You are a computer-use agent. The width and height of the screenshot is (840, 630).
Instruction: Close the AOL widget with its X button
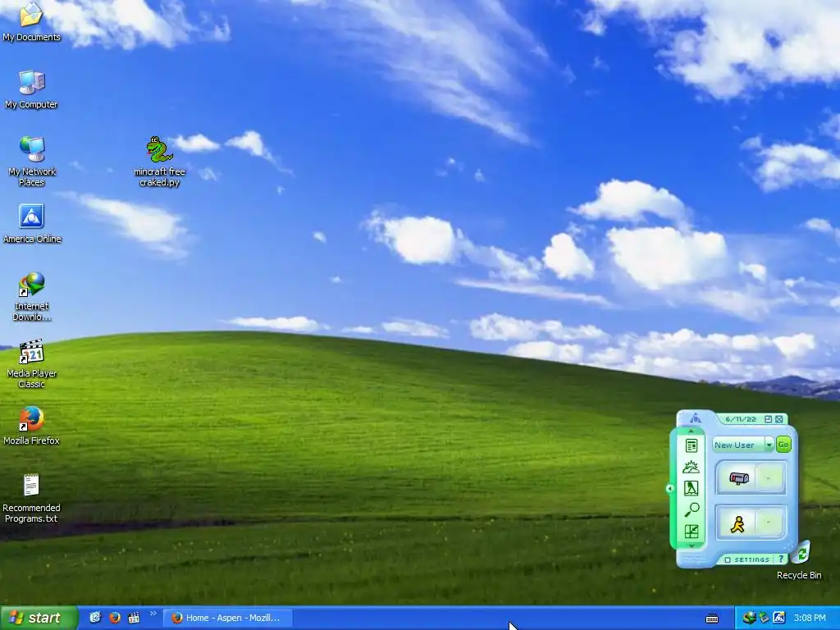click(x=779, y=419)
